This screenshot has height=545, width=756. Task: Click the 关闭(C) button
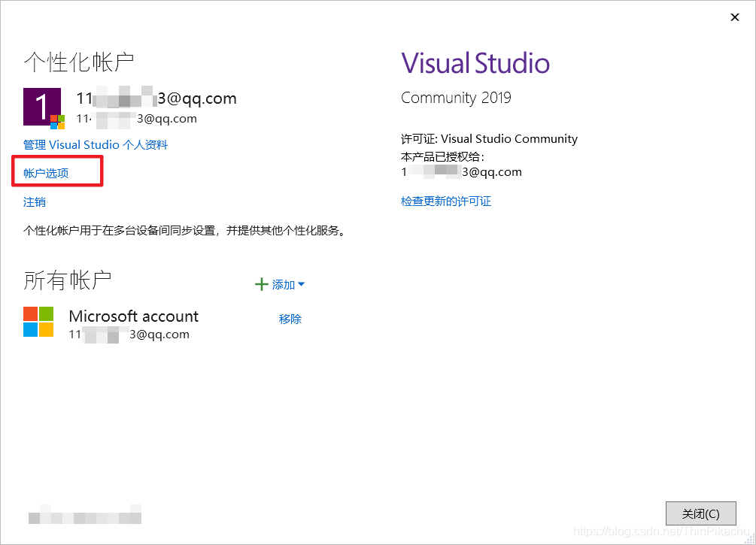point(700,513)
